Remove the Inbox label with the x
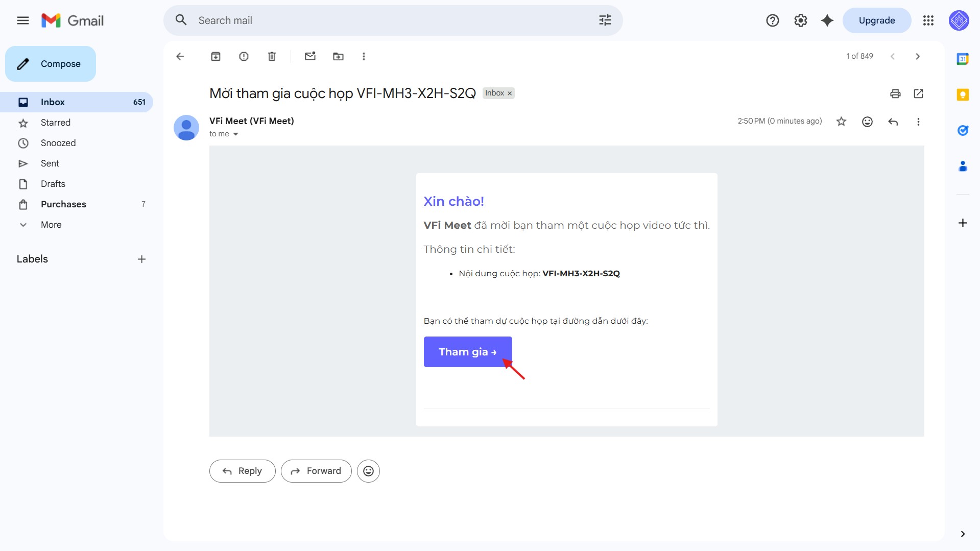980x551 pixels. pos(509,93)
